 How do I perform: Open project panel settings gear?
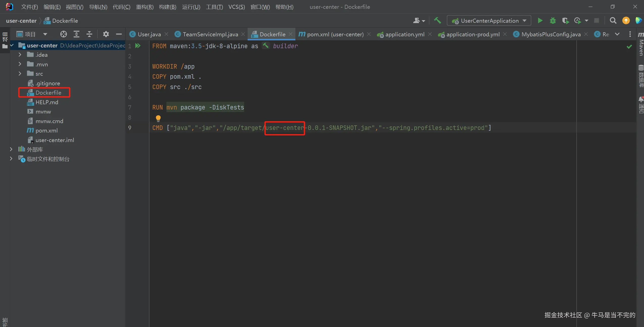coord(106,34)
